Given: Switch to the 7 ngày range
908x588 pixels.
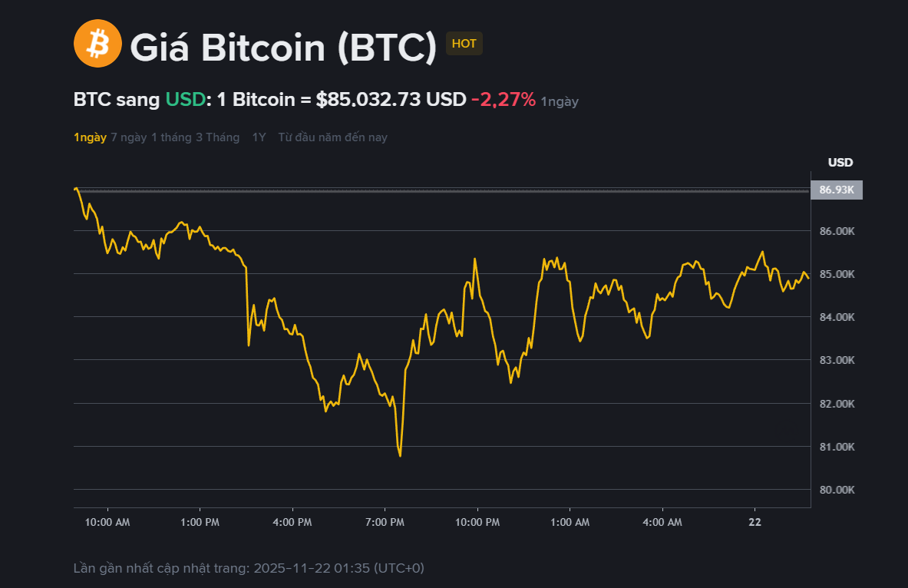Looking at the screenshot, I should point(128,137).
